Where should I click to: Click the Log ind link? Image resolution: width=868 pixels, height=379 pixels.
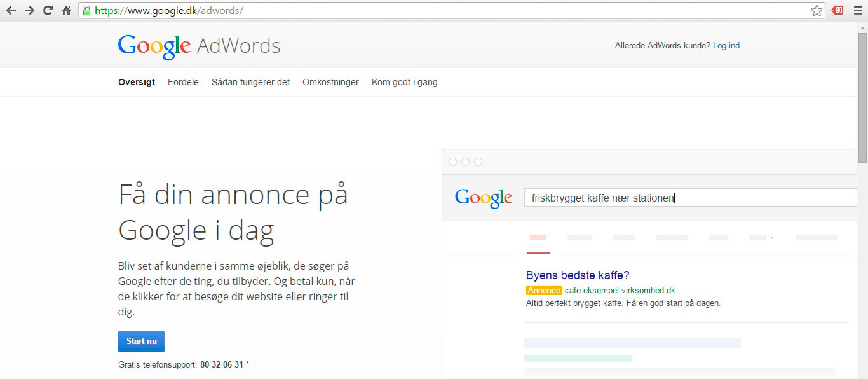coord(726,46)
